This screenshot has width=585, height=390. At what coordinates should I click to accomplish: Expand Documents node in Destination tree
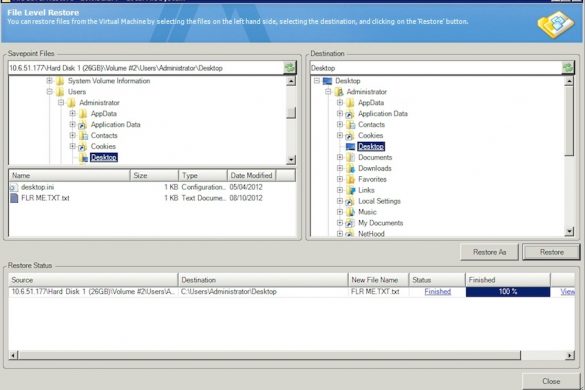[340, 157]
